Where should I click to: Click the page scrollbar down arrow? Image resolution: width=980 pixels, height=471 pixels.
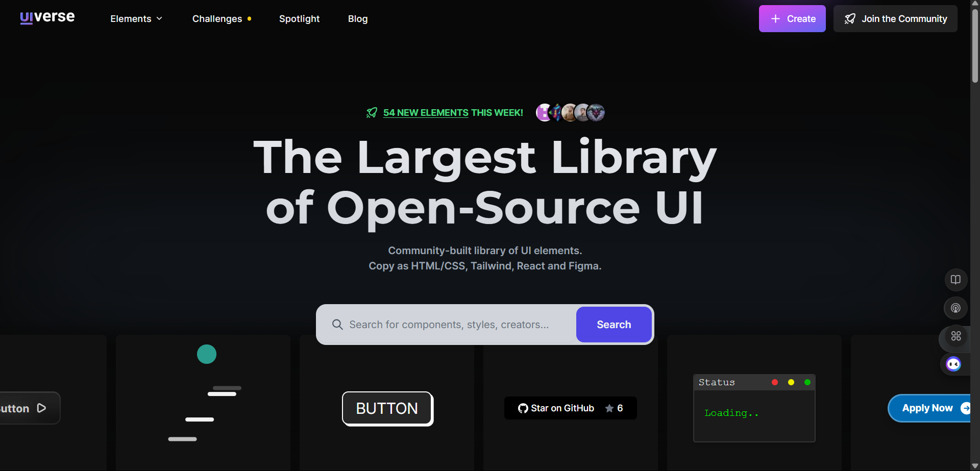975,466
